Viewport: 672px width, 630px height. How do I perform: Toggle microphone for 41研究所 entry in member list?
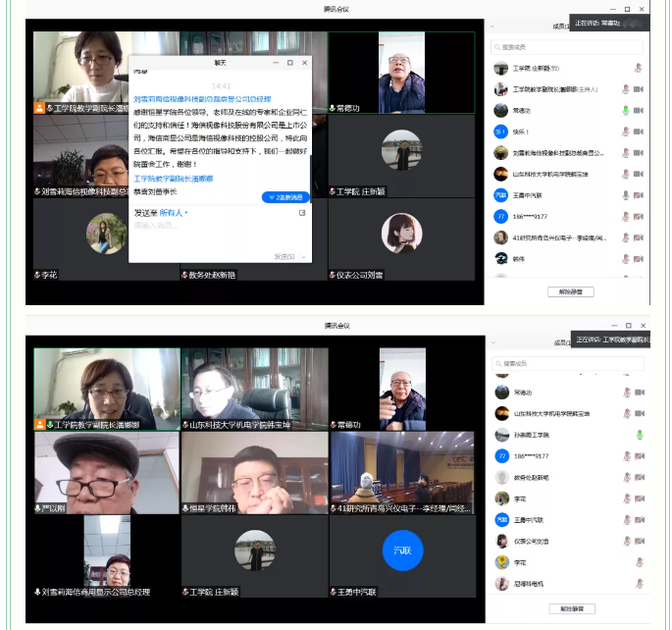(625, 237)
